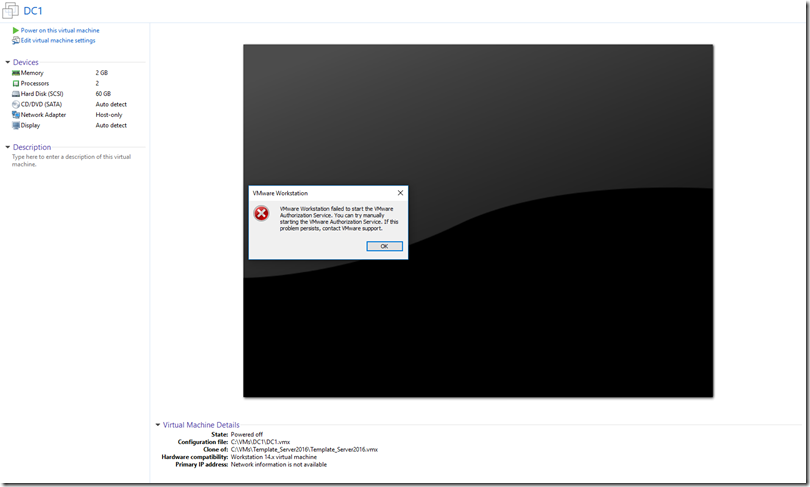Click the green power on play icon

click(15, 30)
